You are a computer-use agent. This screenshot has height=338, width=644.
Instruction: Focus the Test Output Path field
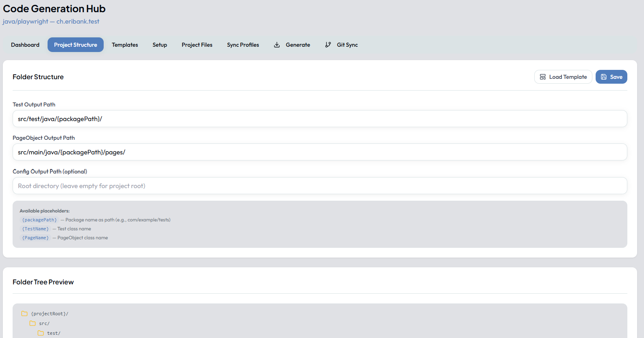[x=320, y=119]
